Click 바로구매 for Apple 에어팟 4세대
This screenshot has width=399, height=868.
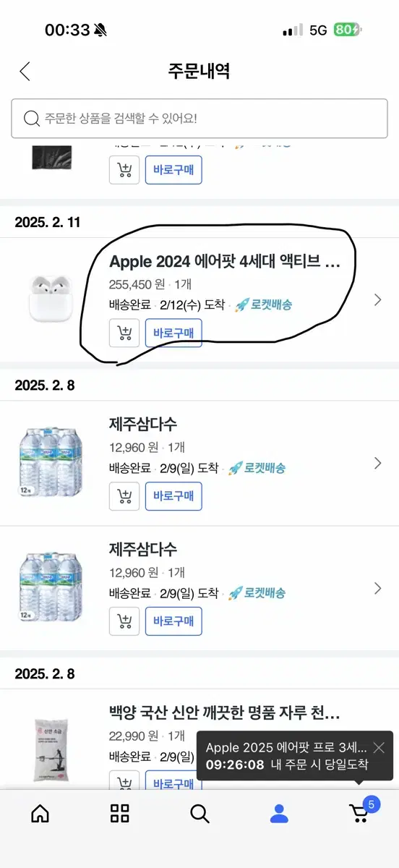click(x=173, y=333)
